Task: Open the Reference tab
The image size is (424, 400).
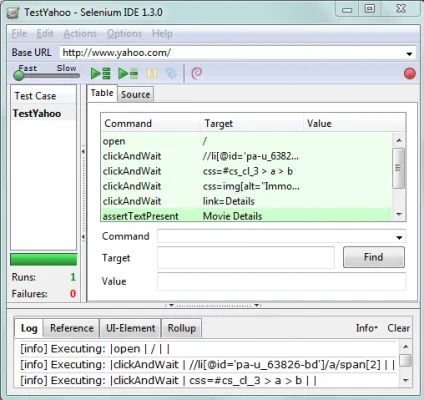Action: (72, 328)
